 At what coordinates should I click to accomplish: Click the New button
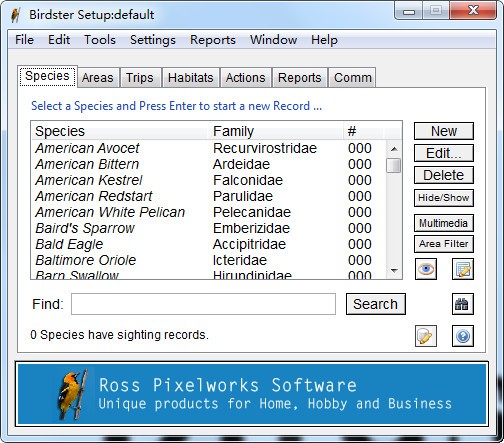point(444,131)
